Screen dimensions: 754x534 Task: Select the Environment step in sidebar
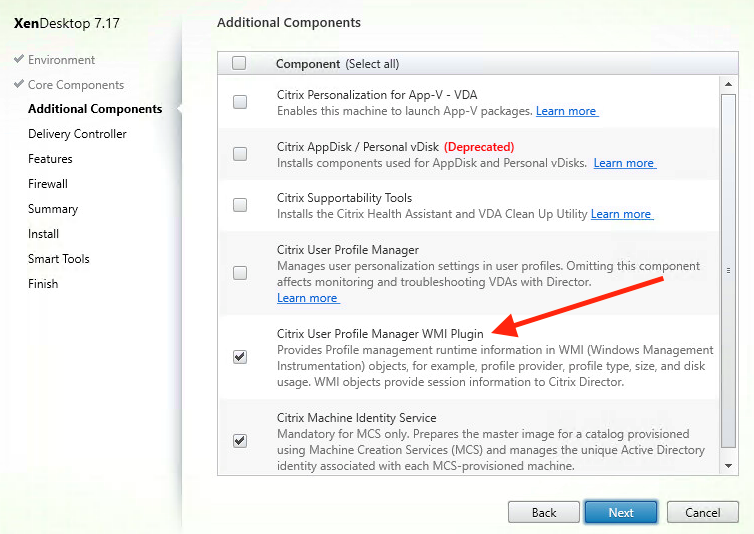tap(62, 60)
